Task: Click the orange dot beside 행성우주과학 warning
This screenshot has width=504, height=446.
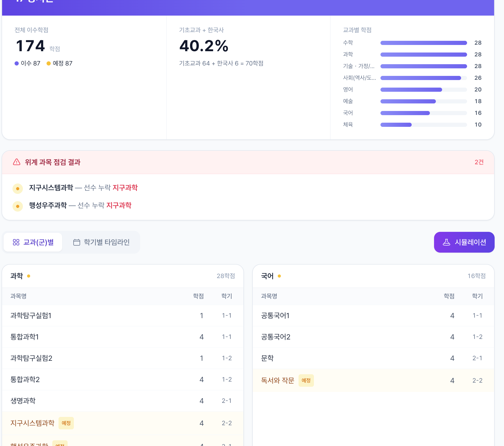Action: click(x=18, y=206)
